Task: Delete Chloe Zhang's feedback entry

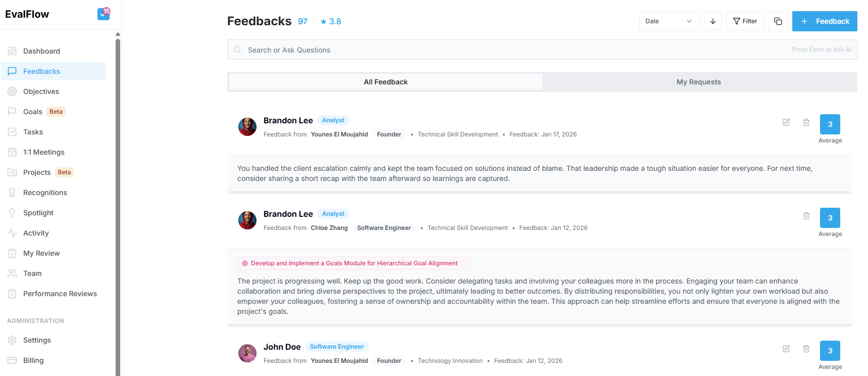Action: 806,216
